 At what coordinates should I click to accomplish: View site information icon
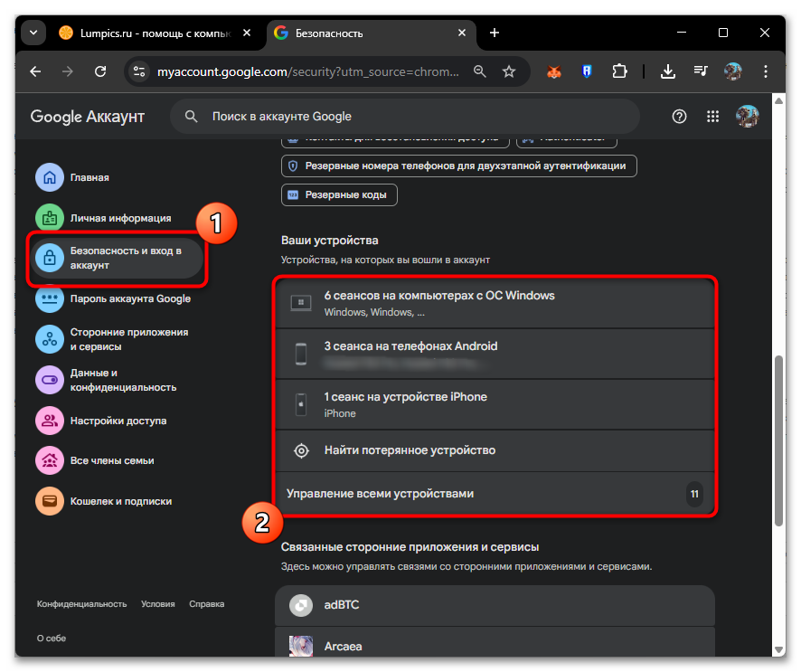139,71
